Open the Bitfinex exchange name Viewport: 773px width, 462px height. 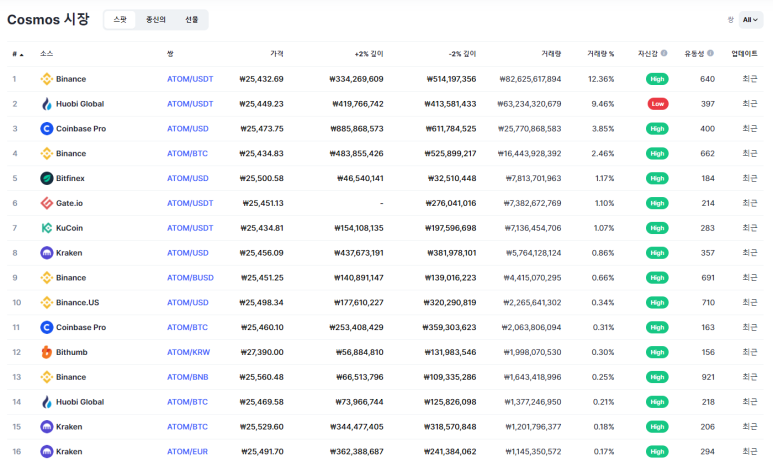click(x=70, y=178)
